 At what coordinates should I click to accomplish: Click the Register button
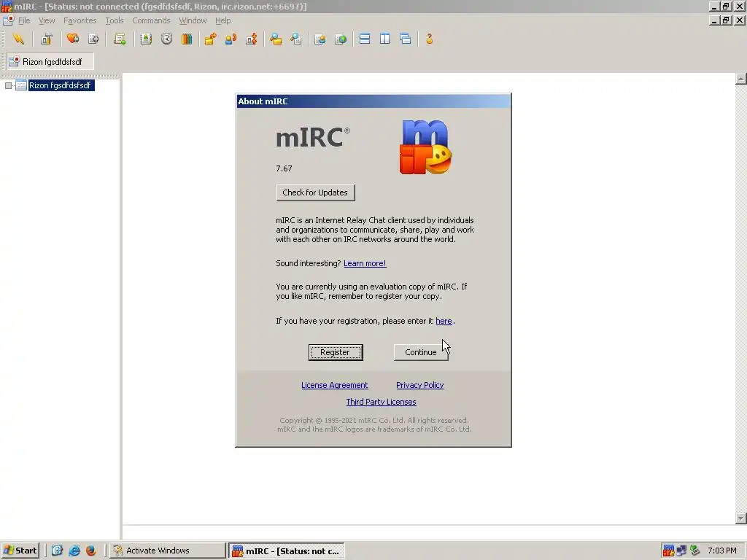(336, 352)
